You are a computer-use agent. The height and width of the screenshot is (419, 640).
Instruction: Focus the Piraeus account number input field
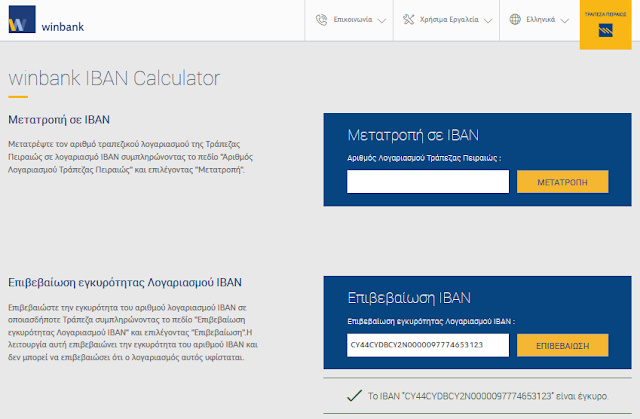[428, 182]
